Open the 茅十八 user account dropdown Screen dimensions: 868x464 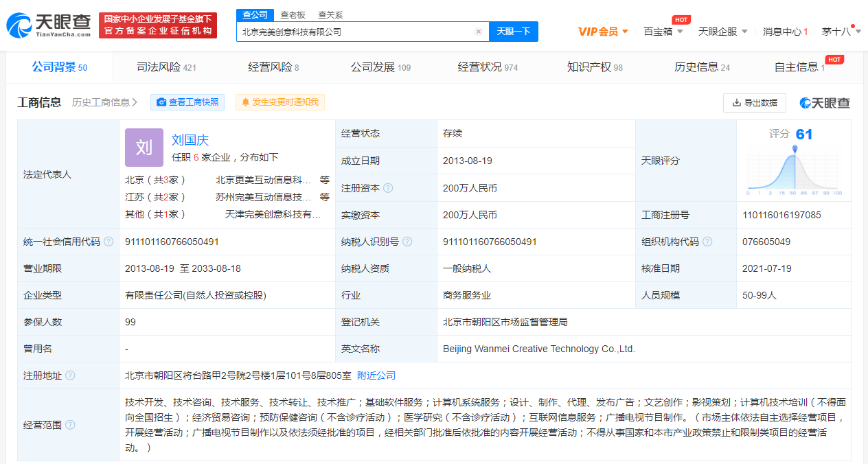tap(841, 32)
